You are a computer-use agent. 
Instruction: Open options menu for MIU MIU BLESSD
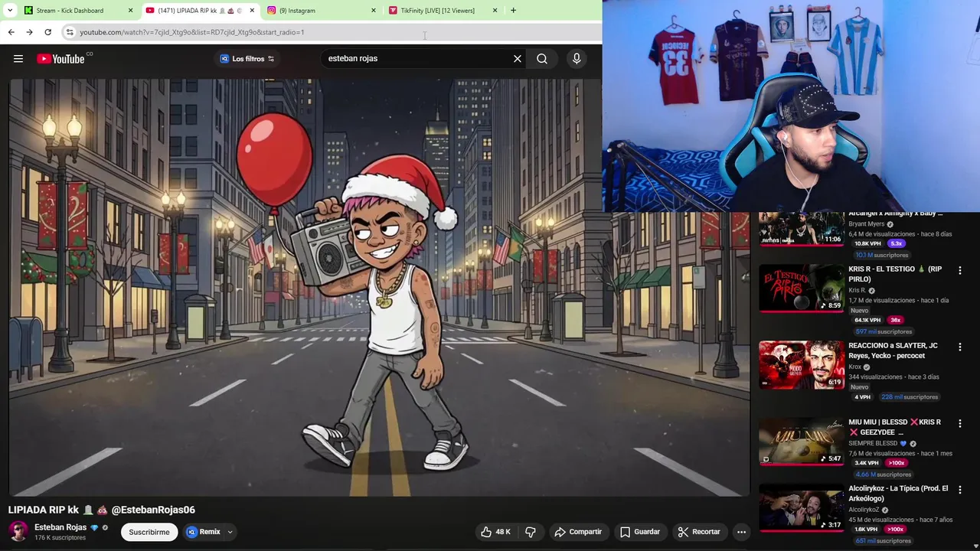click(x=960, y=423)
